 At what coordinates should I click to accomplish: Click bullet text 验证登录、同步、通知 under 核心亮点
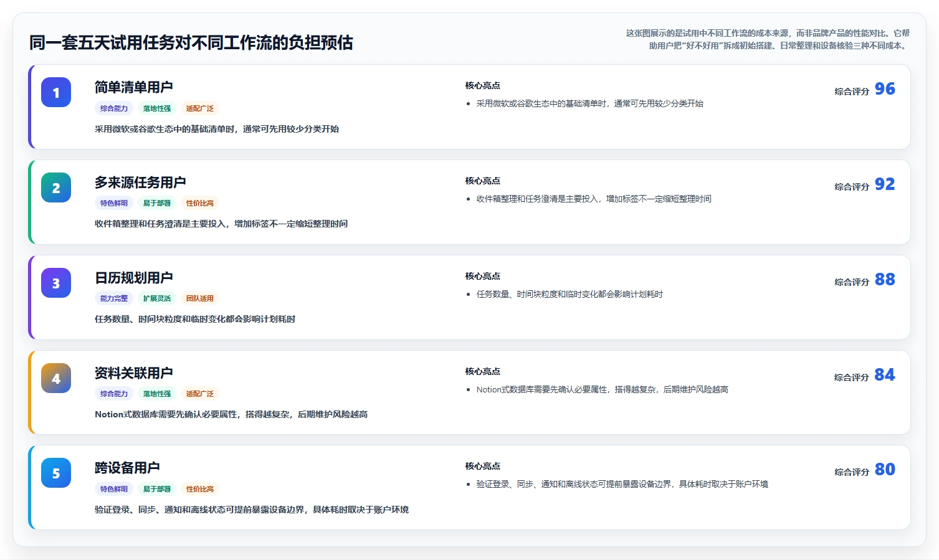pos(622,485)
